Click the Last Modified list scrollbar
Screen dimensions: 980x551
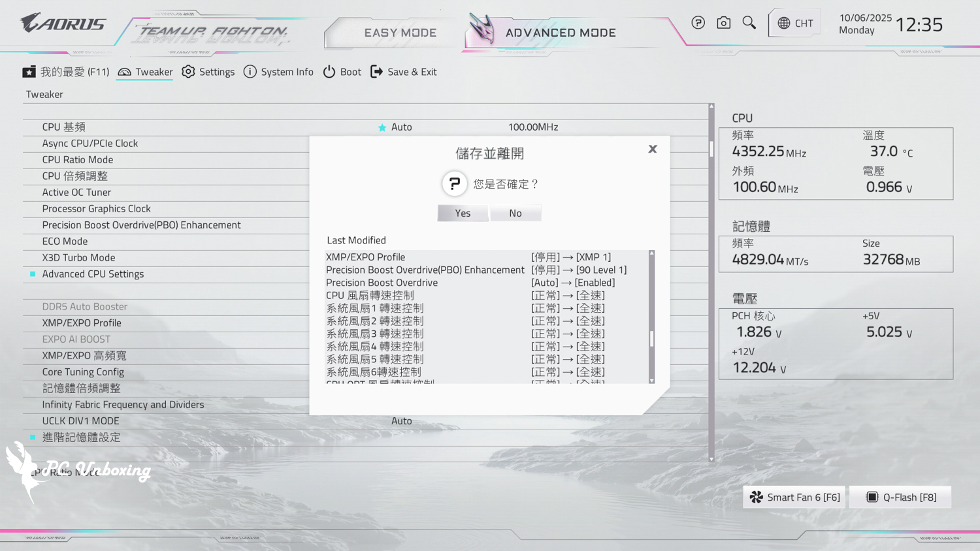click(651, 338)
